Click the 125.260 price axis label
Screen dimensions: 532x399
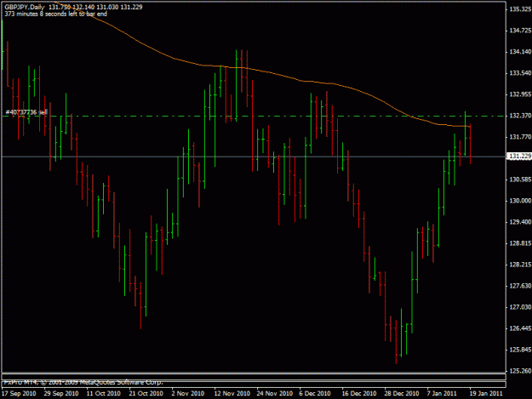pyautogui.click(x=520, y=371)
